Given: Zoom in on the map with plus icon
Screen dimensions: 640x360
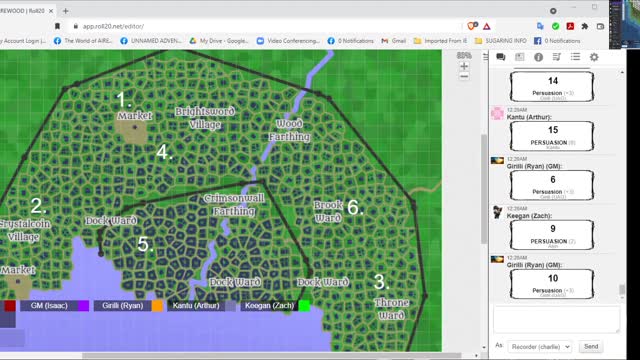Looking at the screenshot, I should point(464,66).
